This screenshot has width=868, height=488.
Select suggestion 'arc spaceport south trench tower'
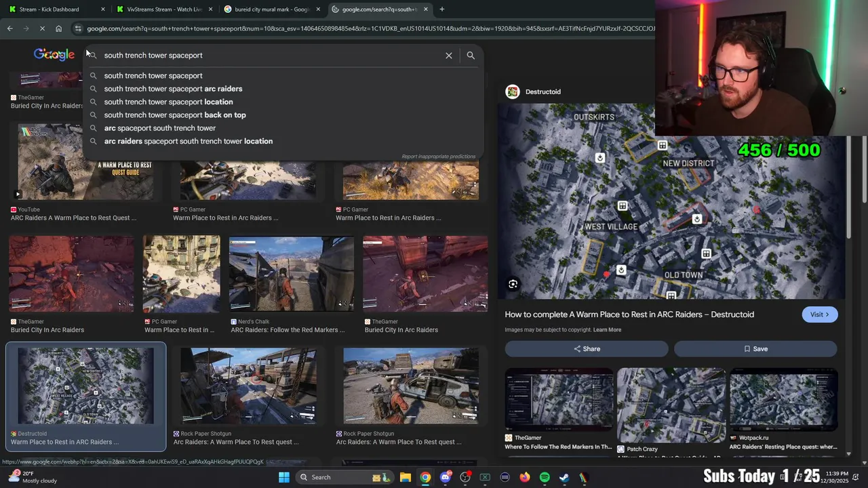(x=284, y=128)
